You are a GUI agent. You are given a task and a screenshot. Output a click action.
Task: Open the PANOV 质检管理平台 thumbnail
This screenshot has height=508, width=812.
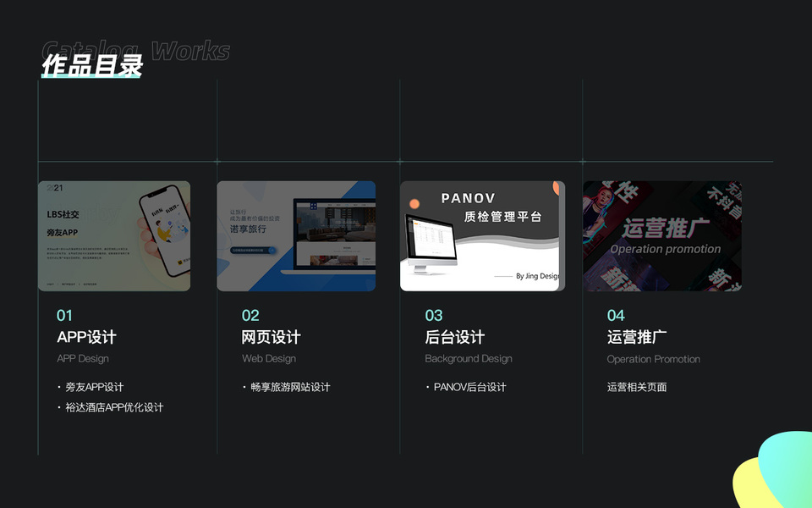(x=483, y=236)
